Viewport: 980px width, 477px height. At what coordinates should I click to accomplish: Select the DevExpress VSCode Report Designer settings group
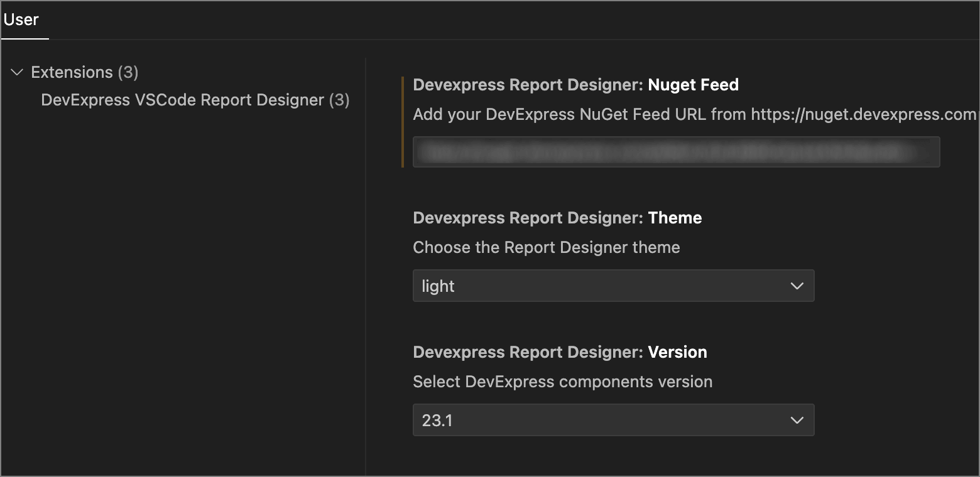(x=195, y=100)
